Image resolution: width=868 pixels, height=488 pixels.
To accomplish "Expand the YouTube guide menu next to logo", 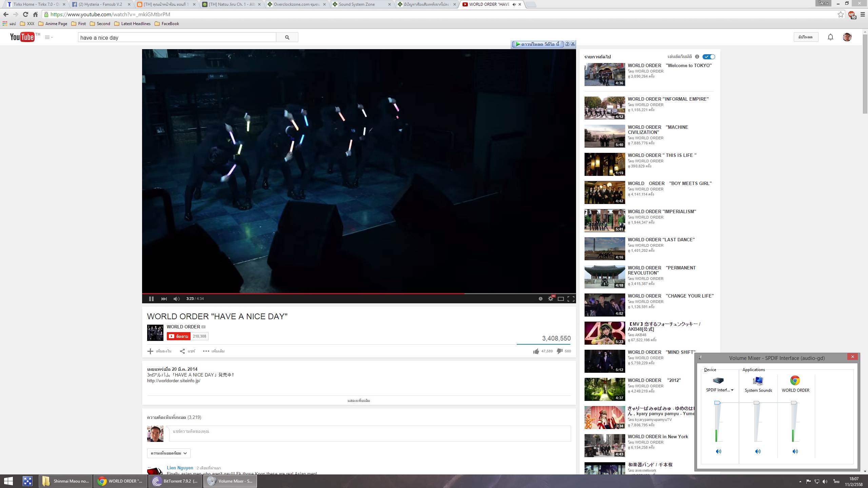I will pos(48,37).
